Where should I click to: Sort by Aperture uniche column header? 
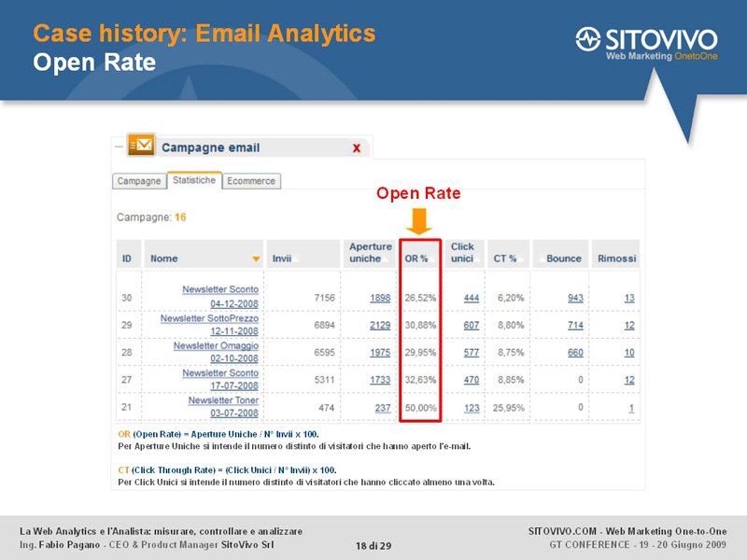370,252
